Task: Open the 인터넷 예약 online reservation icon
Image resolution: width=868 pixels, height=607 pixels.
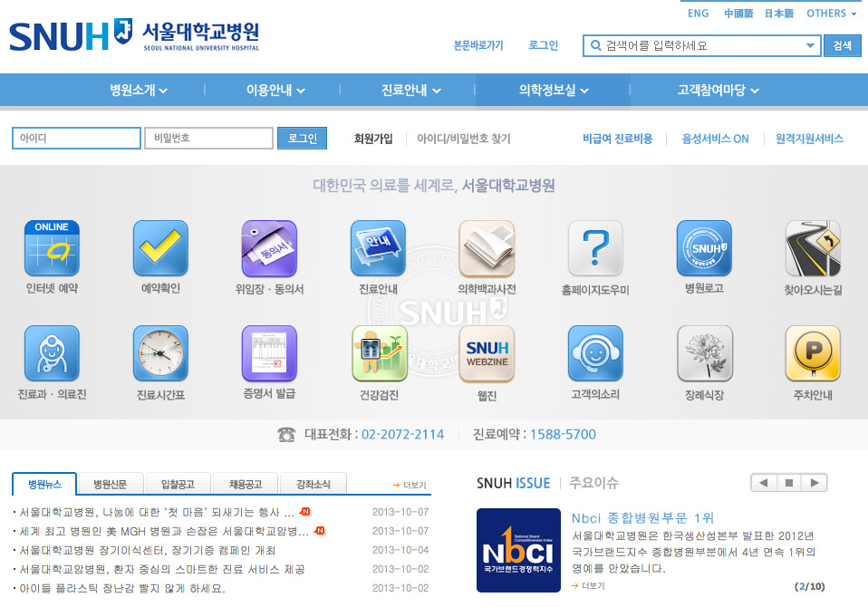Action: point(52,247)
